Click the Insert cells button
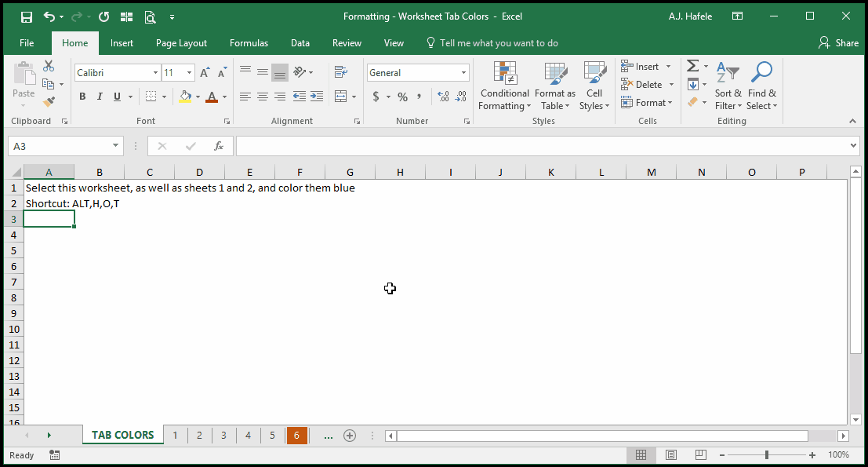The height and width of the screenshot is (467, 868). click(646, 67)
